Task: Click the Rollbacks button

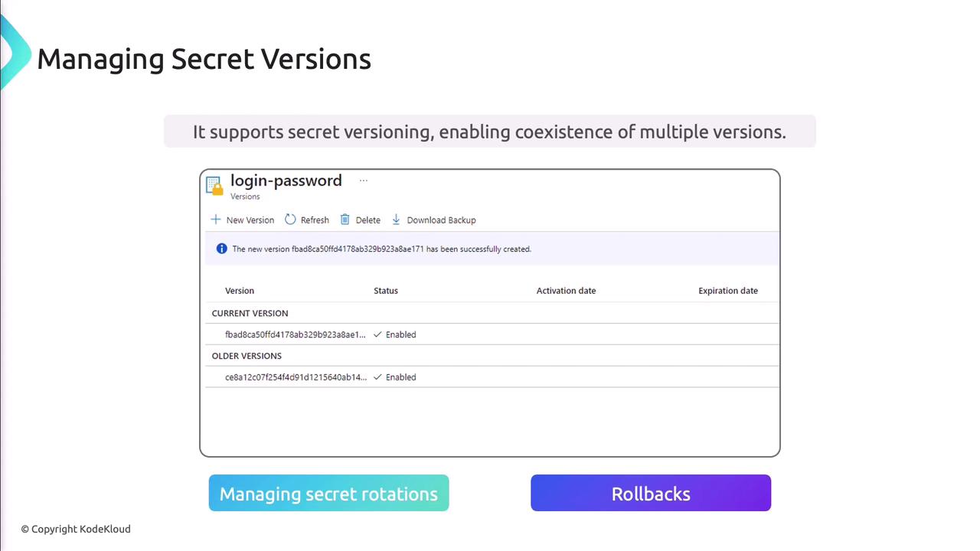Action: (651, 494)
